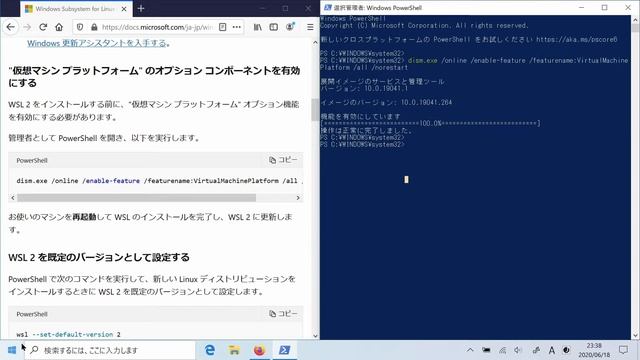Maximize the Firefox window
This screenshot has height=360, width=640.
tap(285, 8)
